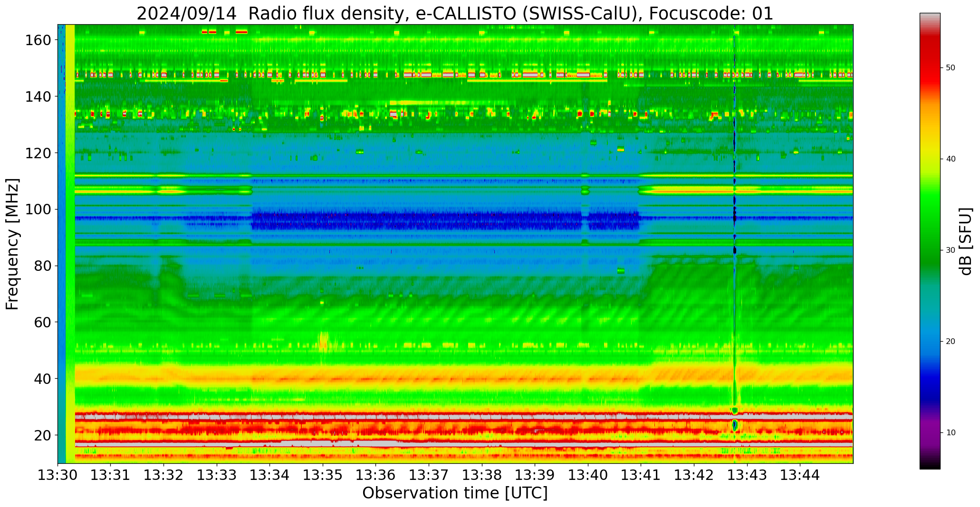Click the 40 frequency tick label on y-axis
This screenshot has height=507, width=980.
click(x=42, y=379)
